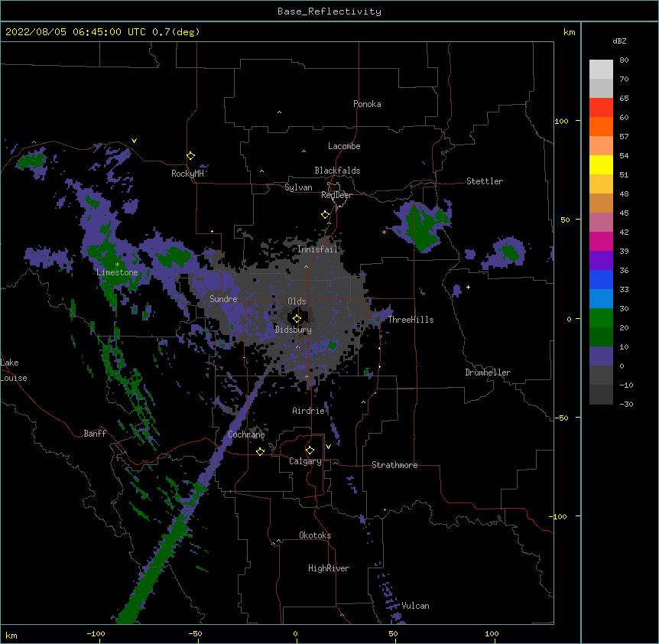
Task: Click the yellow diamond marker above Calgary label
Action: [310, 450]
